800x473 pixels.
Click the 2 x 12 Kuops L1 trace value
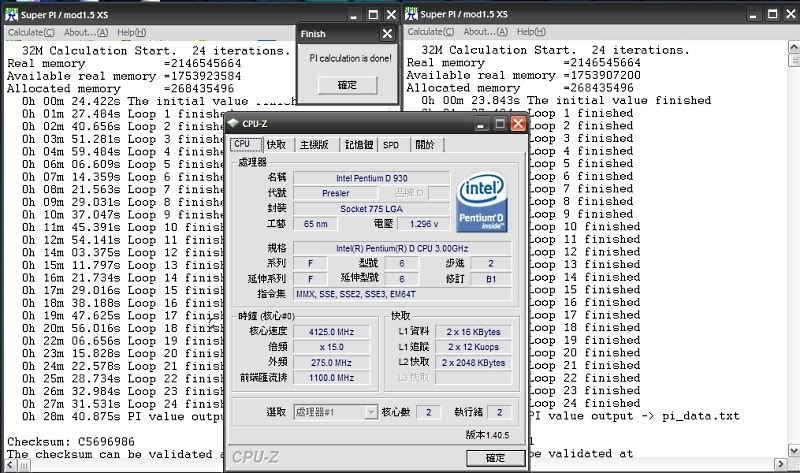pyautogui.click(x=473, y=347)
